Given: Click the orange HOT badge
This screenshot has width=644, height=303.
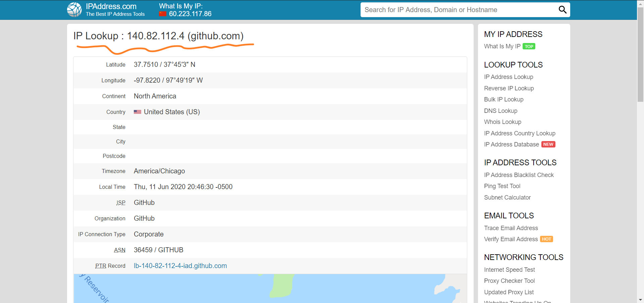Looking at the screenshot, I should [x=546, y=239].
